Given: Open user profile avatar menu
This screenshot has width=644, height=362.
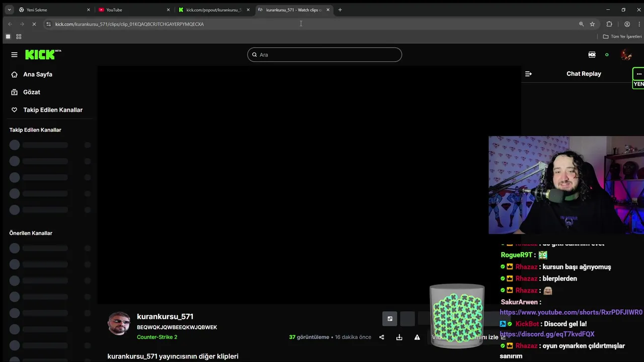Looking at the screenshot, I should (626, 55).
